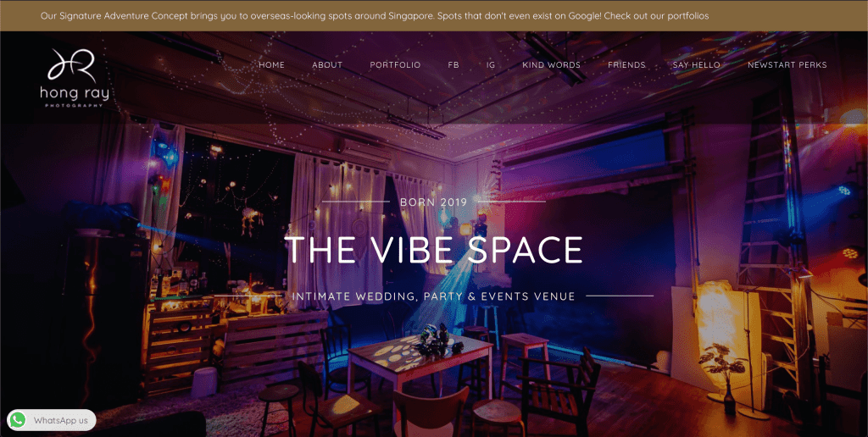Viewport: 868px width, 437px height.
Task: Open the ABOUT menu item
Action: (x=327, y=64)
